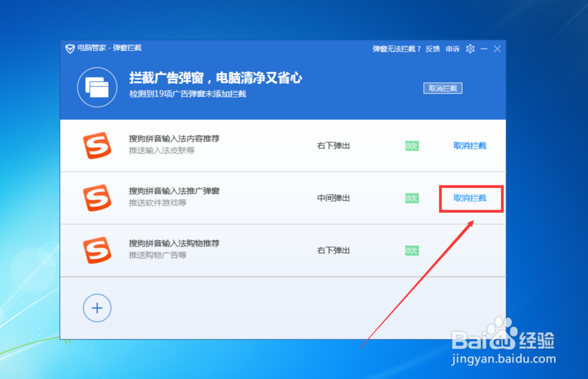Screen dimensions: 588x379
Task: Click 0次 badge in 购物推荐 row
Action: (x=412, y=251)
